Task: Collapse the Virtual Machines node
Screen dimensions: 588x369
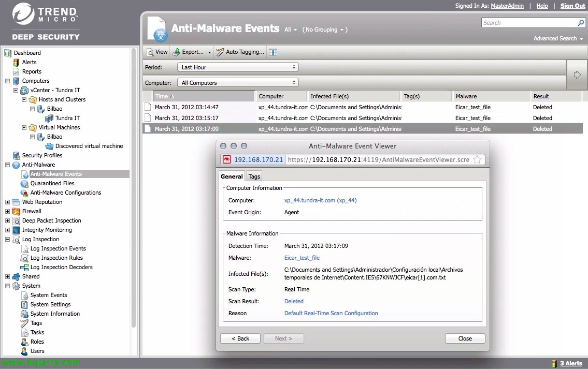Action: click(24, 127)
